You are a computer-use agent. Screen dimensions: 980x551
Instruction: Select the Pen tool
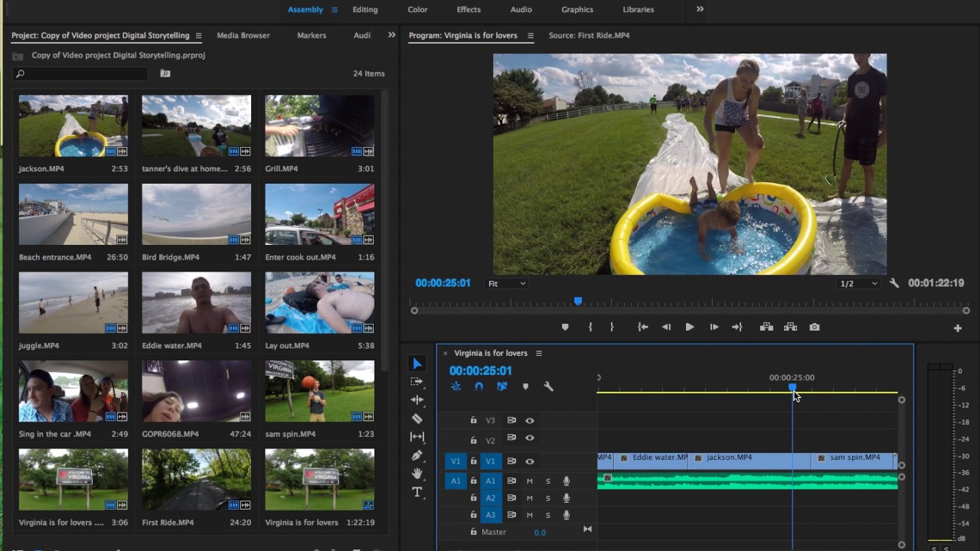tap(416, 455)
